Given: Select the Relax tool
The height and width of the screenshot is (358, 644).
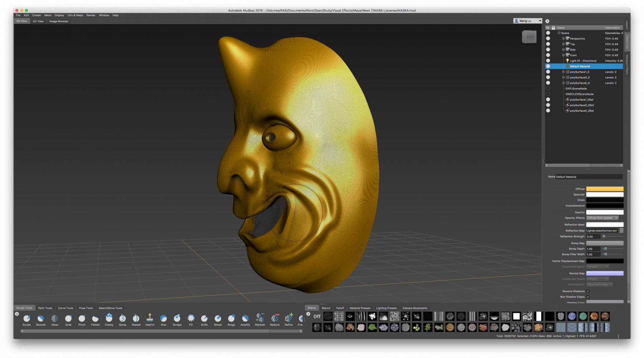Looking at the screenshot, I should [x=55, y=319].
